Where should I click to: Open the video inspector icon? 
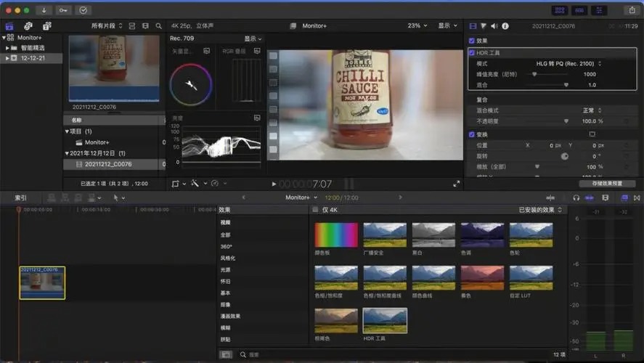pyautogui.click(x=473, y=26)
